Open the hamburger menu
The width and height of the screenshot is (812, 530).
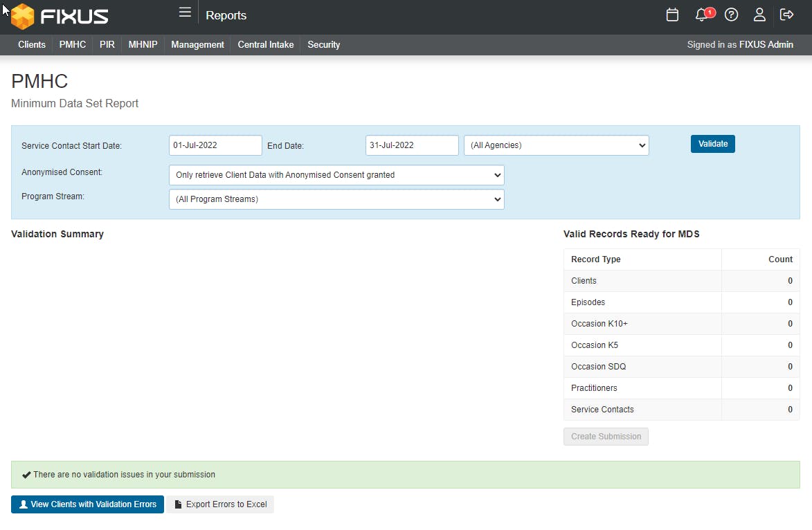(x=185, y=12)
